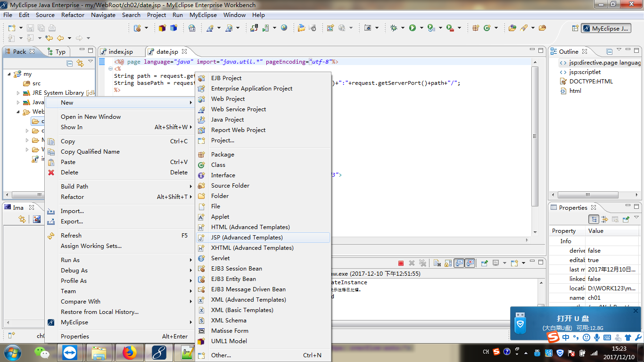Switch to the Typ hierarchy tab

coord(57,52)
